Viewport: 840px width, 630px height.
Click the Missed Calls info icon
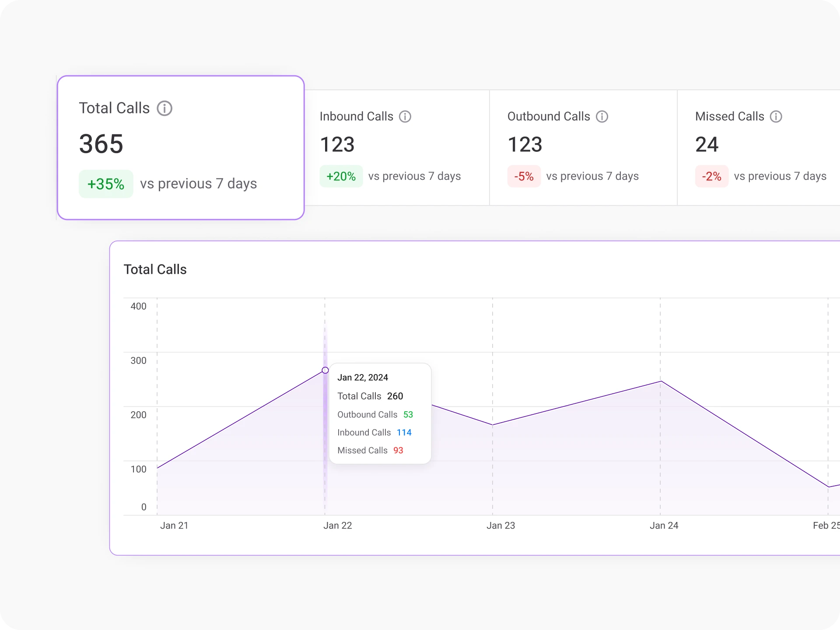[776, 116]
